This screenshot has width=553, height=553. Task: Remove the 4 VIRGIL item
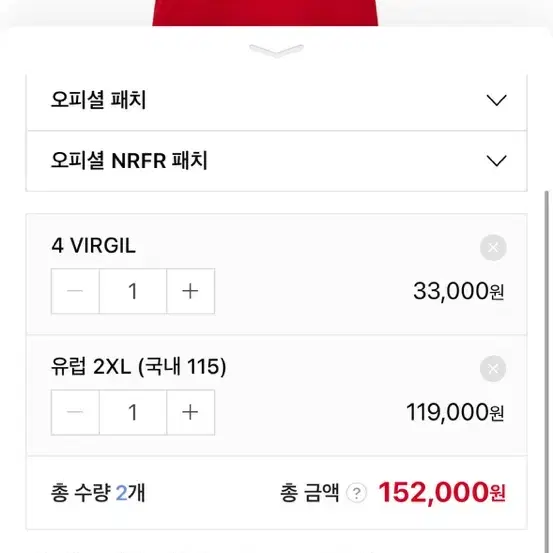(x=493, y=248)
